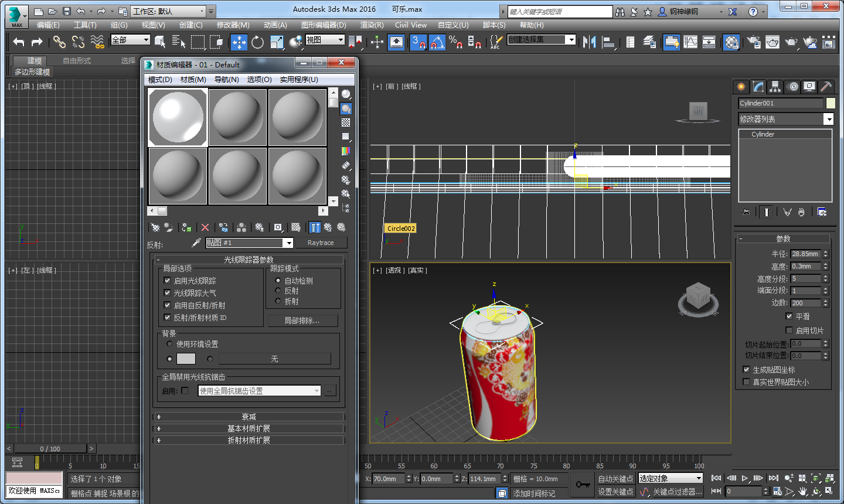The height and width of the screenshot is (504, 844).
Task: Toggle 生成贴图坐标 checkbox
Action: click(x=746, y=370)
